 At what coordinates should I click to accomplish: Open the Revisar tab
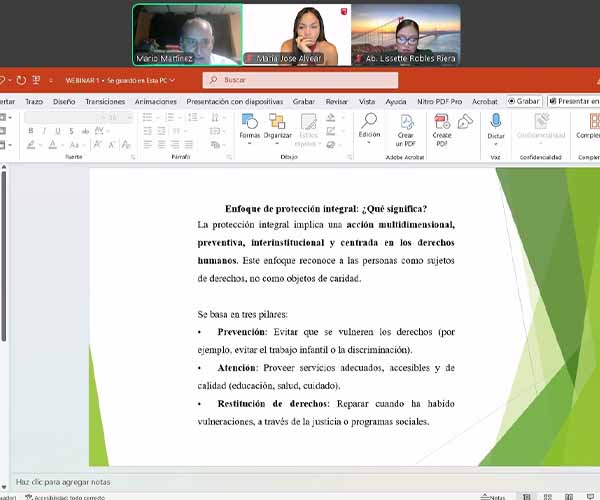336,101
